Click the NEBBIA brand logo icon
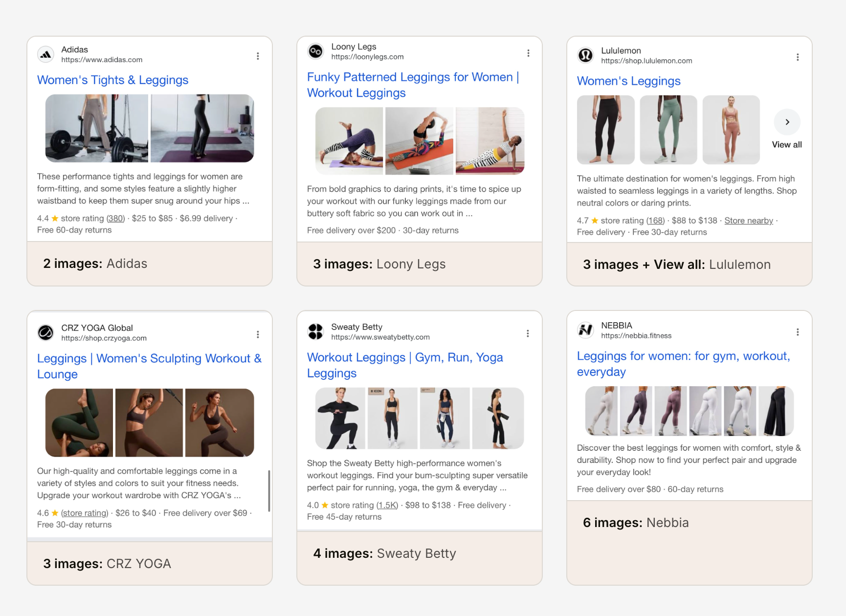846x616 pixels. (x=586, y=330)
